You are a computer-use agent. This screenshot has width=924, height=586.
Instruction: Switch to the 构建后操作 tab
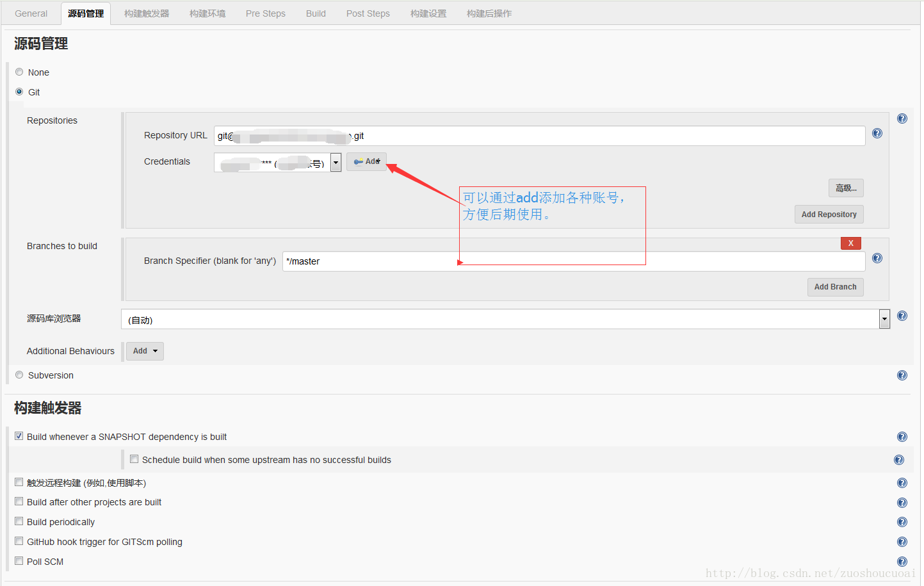coord(489,13)
